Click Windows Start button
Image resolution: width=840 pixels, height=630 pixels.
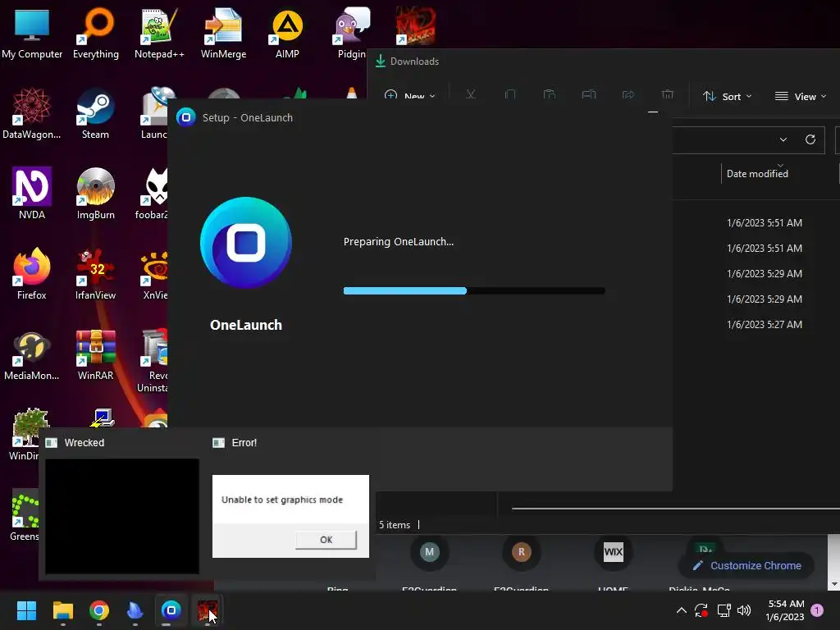[x=26, y=610]
